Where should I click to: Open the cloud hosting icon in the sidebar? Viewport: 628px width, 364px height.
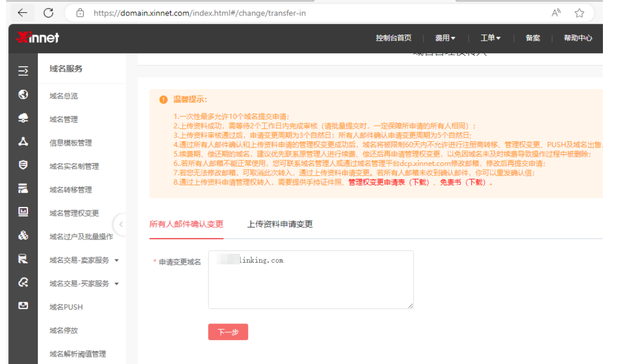[23, 118]
